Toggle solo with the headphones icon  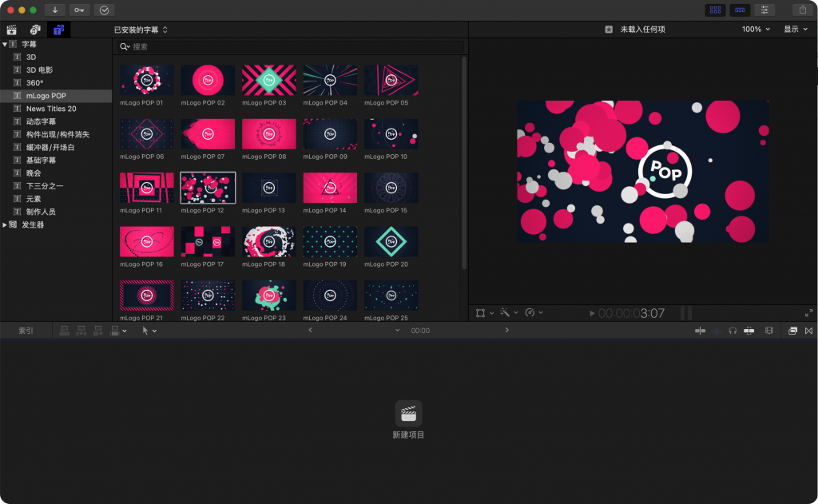[x=733, y=330]
